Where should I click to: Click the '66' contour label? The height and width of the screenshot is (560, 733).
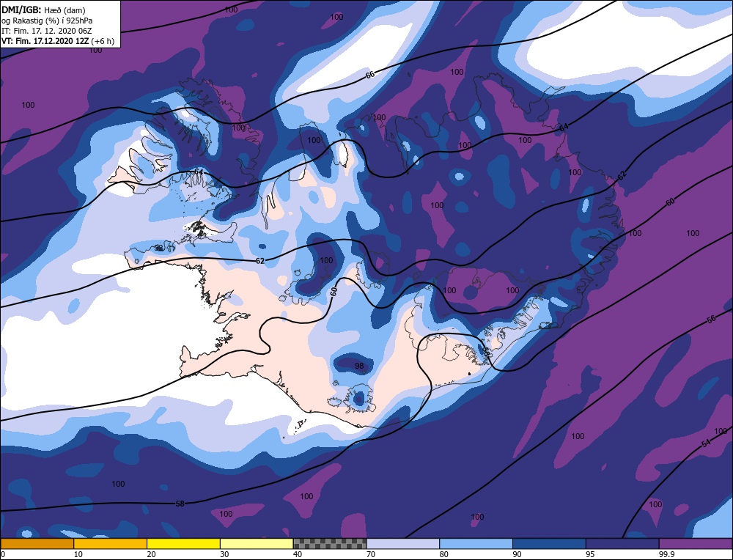[x=370, y=74]
